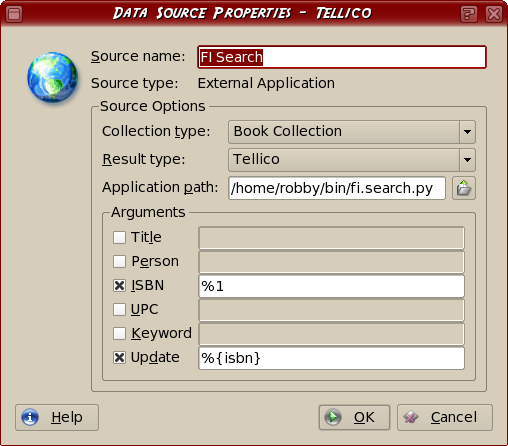The height and width of the screenshot is (446, 508).
Task: Click the Update argument field with %{isbn}
Action: click(332, 358)
